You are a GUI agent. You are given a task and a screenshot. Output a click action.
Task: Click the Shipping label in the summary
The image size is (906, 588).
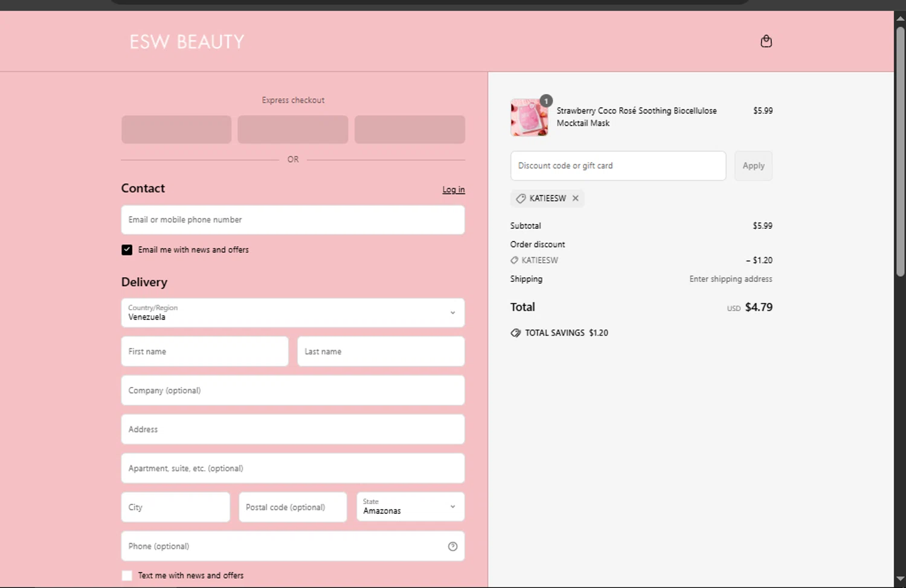coord(526,279)
